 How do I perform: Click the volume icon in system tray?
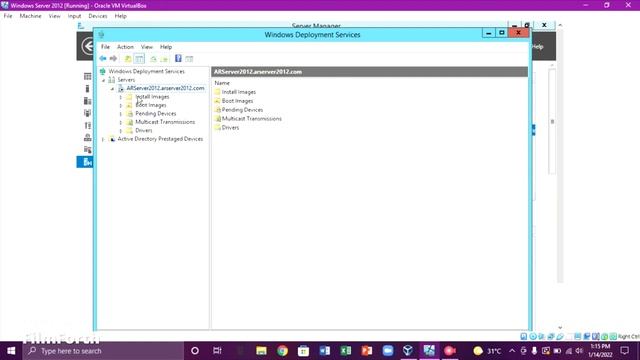point(579,351)
